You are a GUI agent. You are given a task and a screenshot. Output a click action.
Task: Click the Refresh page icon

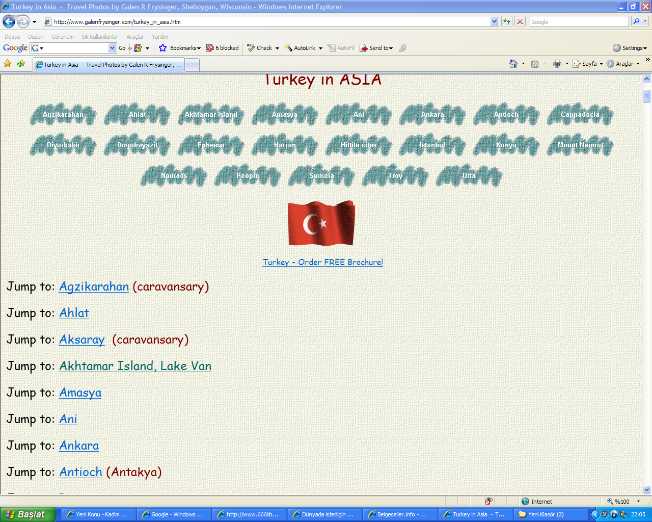click(x=507, y=22)
